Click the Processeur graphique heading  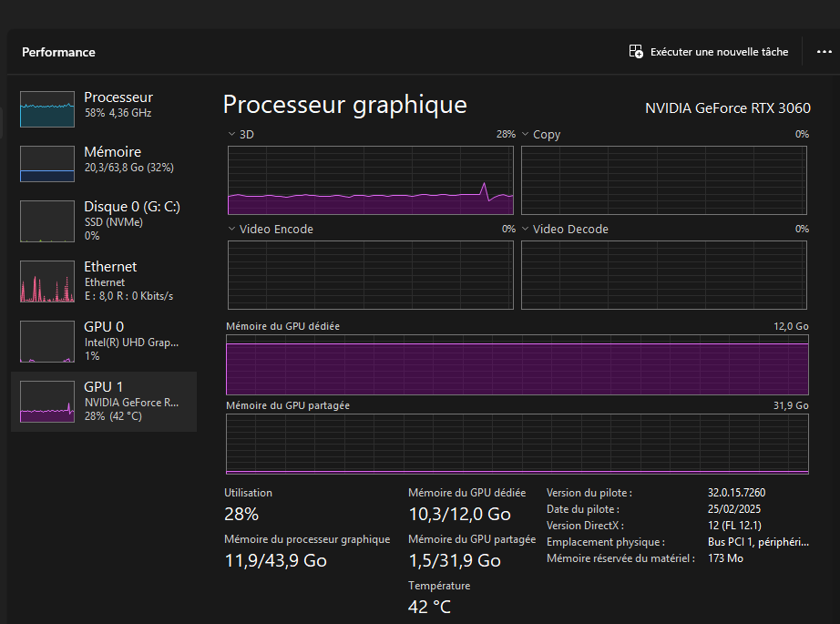click(345, 105)
